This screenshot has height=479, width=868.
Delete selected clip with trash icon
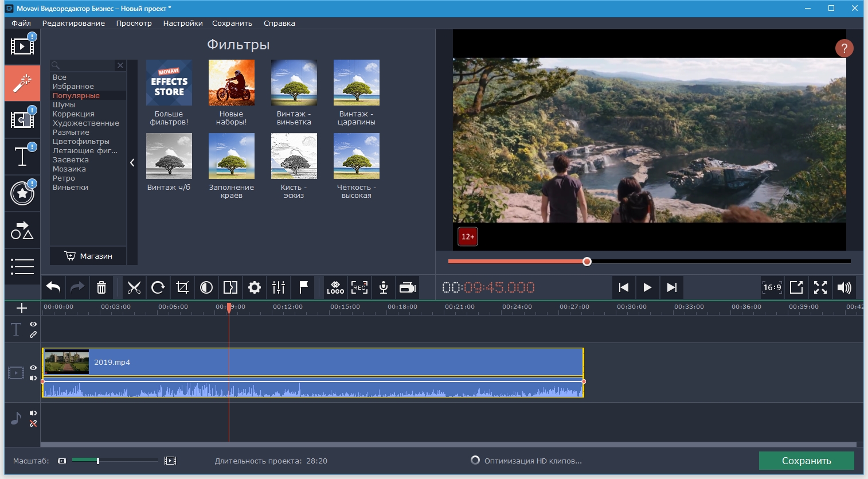click(x=101, y=287)
